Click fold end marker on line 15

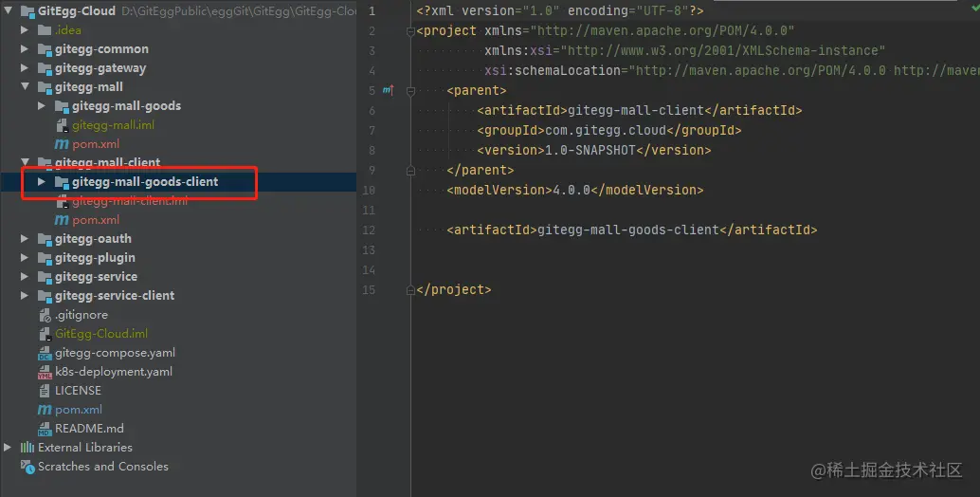(x=410, y=289)
